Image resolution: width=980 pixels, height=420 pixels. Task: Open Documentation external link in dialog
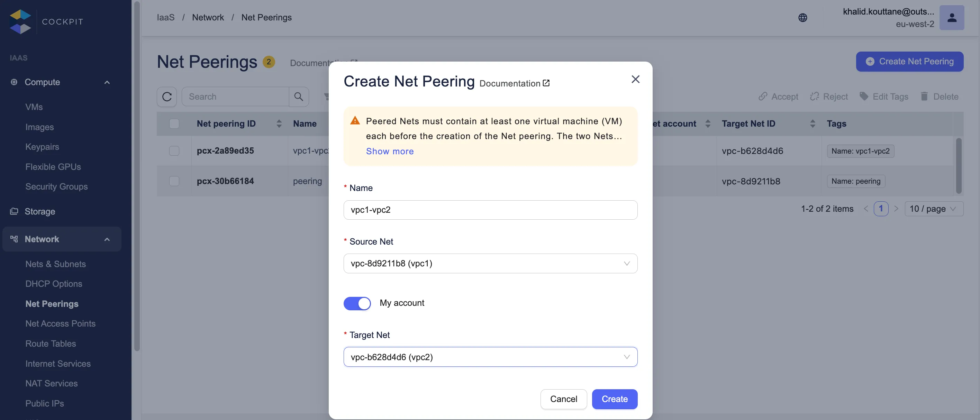tap(514, 83)
